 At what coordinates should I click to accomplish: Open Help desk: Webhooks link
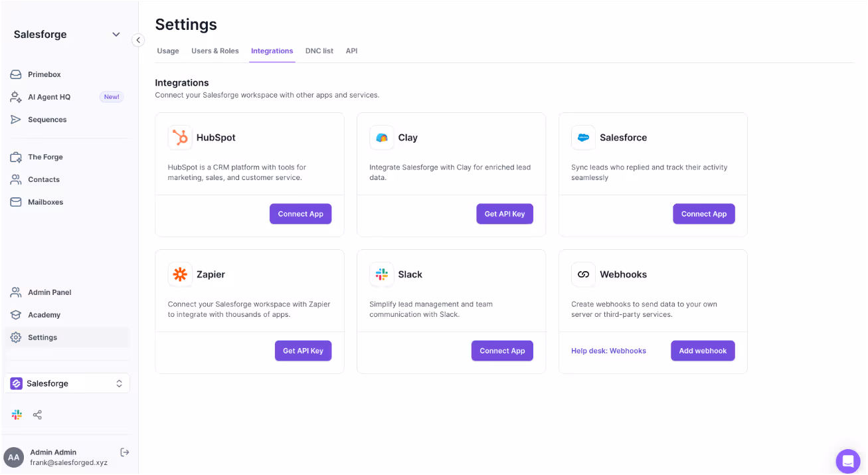[x=608, y=351]
